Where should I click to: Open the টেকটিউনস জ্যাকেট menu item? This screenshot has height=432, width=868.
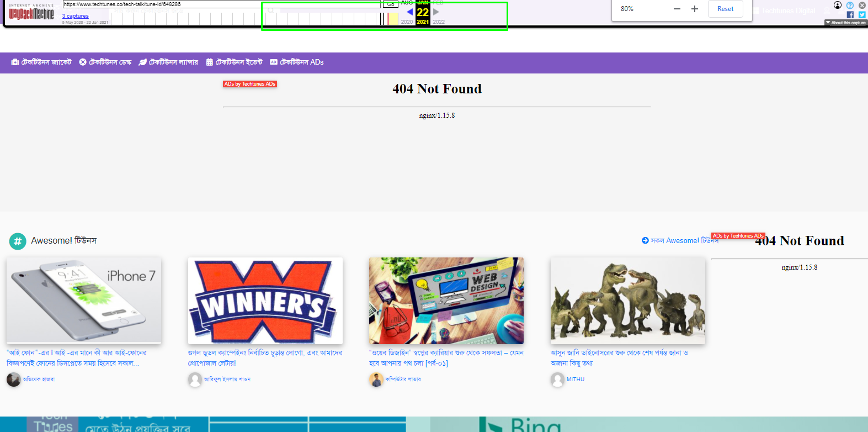click(x=41, y=62)
